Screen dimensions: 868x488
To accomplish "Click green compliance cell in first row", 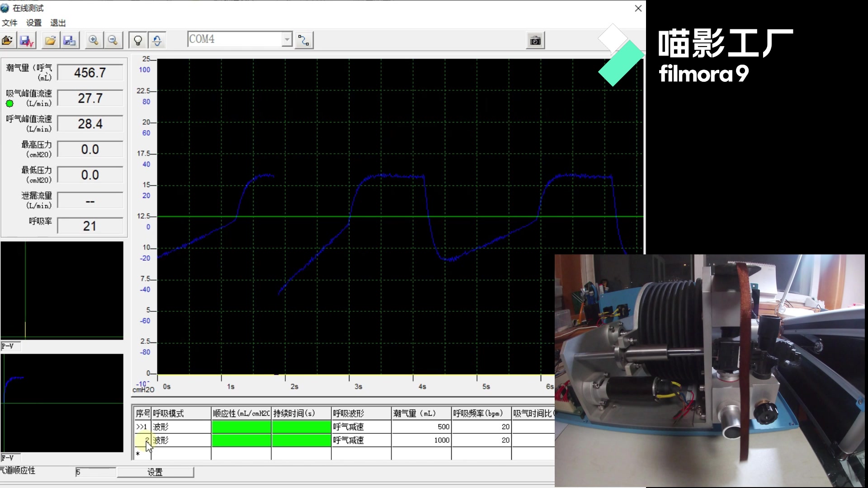I will tap(241, 427).
